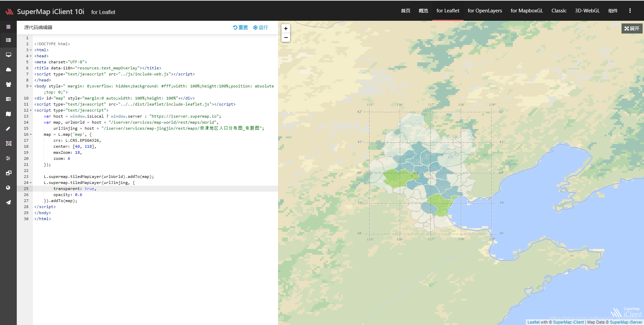This screenshot has height=325, width=644.
Task: Zoom in the map with plus button
Action: coord(286,28)
